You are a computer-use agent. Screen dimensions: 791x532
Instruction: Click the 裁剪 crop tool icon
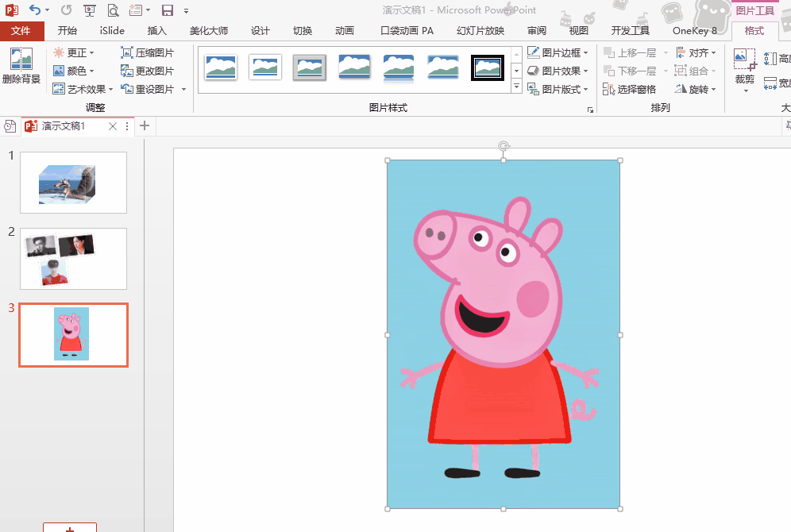click(745, 60)
